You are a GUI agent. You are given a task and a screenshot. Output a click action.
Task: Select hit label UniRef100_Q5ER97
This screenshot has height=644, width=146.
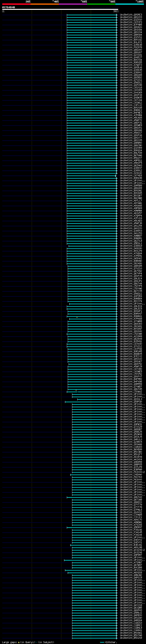(131, 527)
